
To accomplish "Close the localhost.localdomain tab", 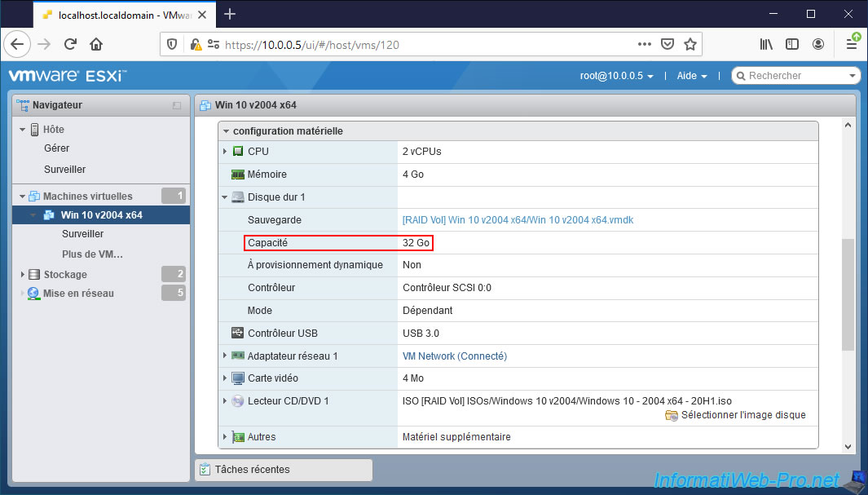I will click(x=202, y=15).
